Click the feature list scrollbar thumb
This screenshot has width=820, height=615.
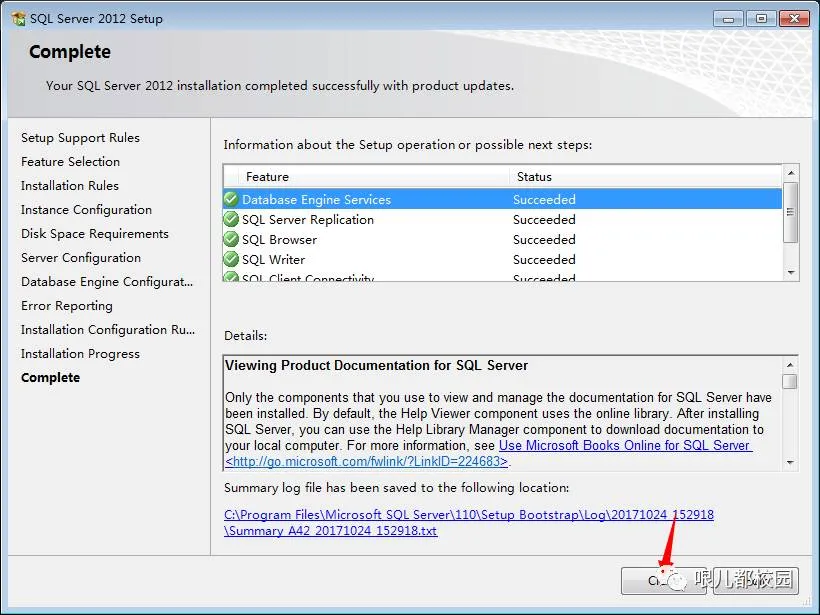coord(791,212)
